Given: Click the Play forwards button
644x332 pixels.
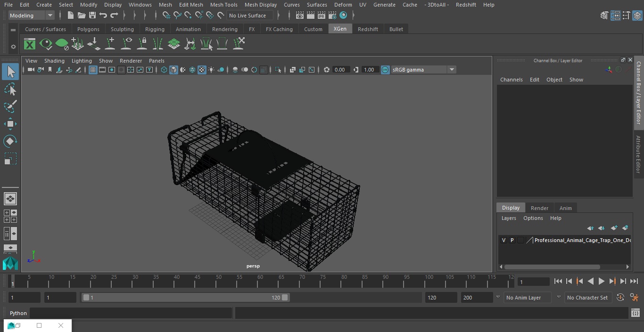Looking at the screenshot, I should 601,281.
